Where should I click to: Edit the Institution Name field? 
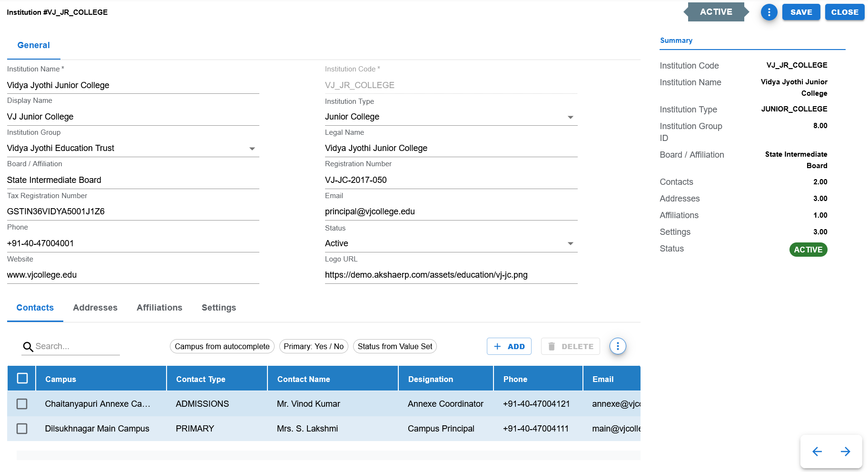pyautogui.click(x=133, y=85)
